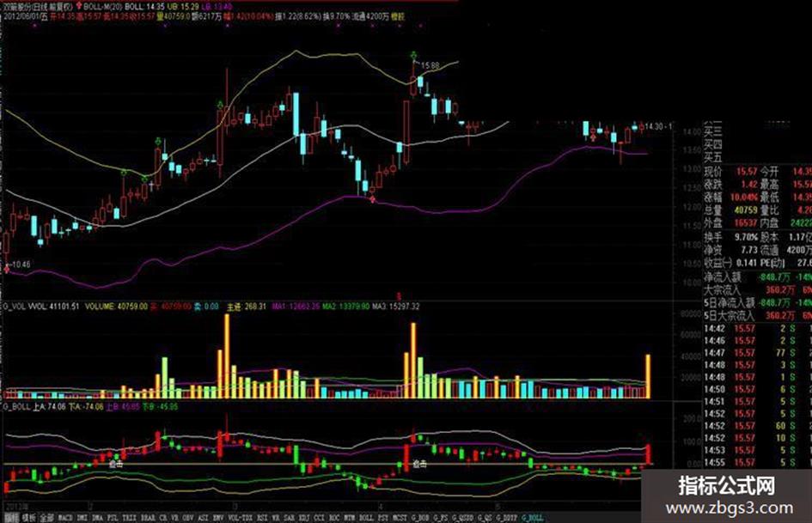Click the right 伏击 label in the G_BOLL panel
The width and height of the screenshot is (812, 523).
419,465
